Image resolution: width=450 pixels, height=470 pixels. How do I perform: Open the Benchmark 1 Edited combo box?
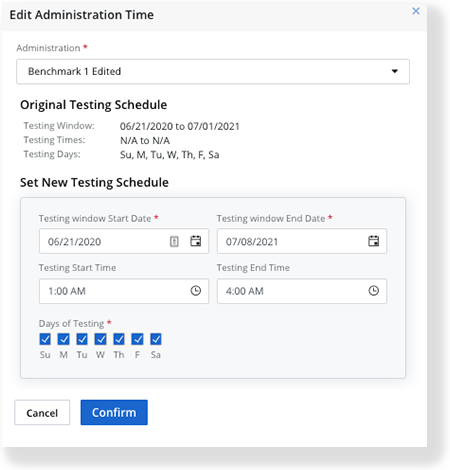(x=213, y=72)
